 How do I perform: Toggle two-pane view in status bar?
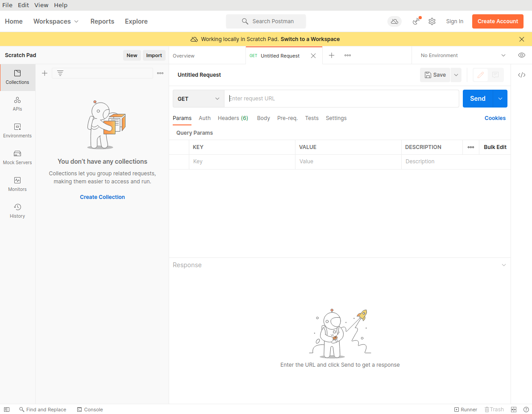tap(514, 410)
